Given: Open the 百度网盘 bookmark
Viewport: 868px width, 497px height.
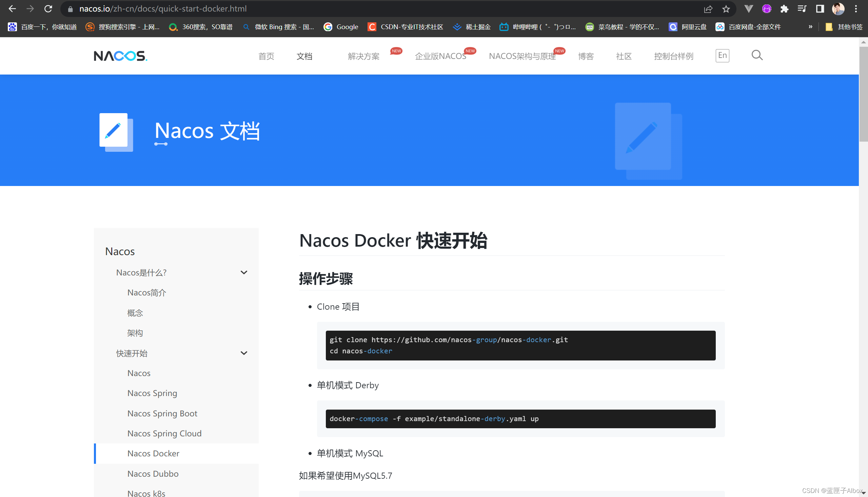Looking at the screenshot, I should (x=748, y=27).
